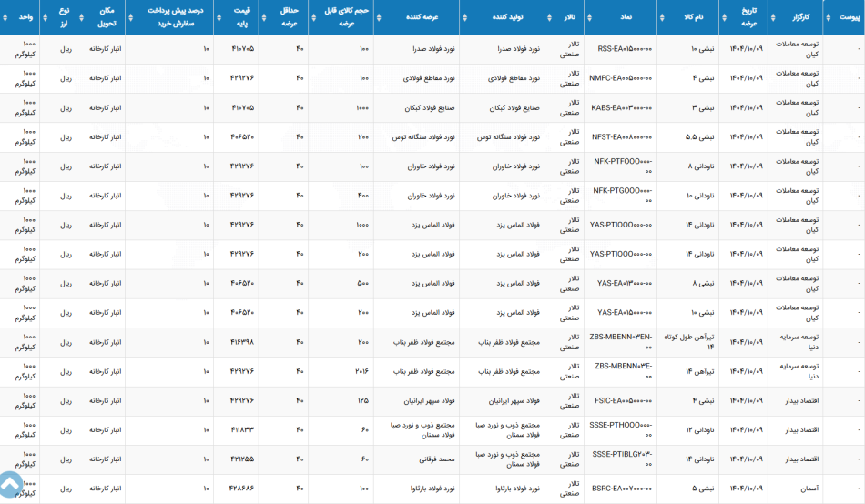865x504 pixels.
Task: Click the NFST-EA symbol cell
Action: pos(622,136)
